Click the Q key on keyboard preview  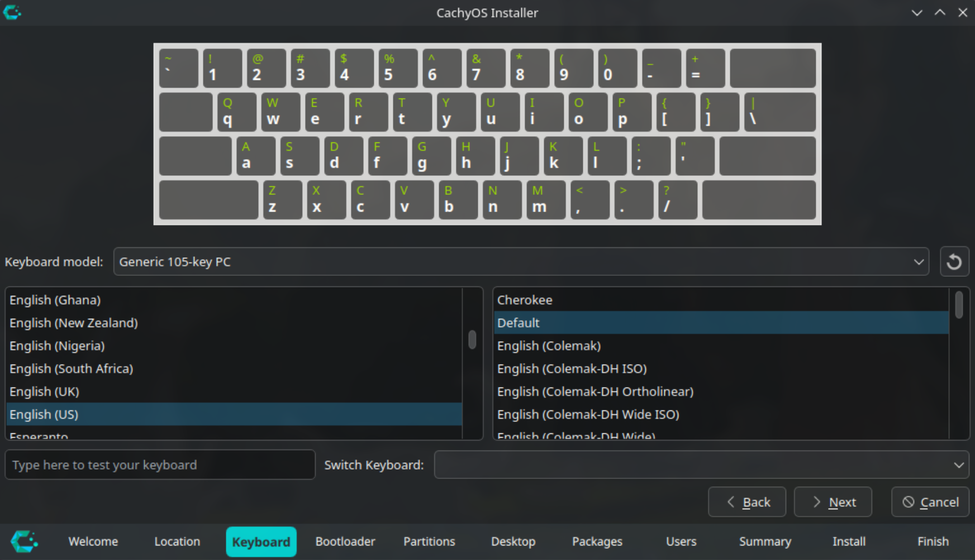pos(237,112)
